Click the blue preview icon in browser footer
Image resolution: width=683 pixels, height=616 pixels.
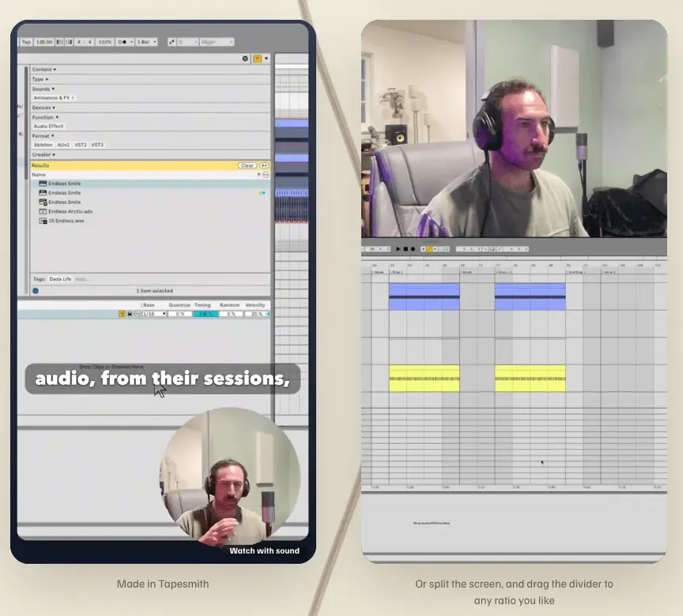(x=36, y=291)
